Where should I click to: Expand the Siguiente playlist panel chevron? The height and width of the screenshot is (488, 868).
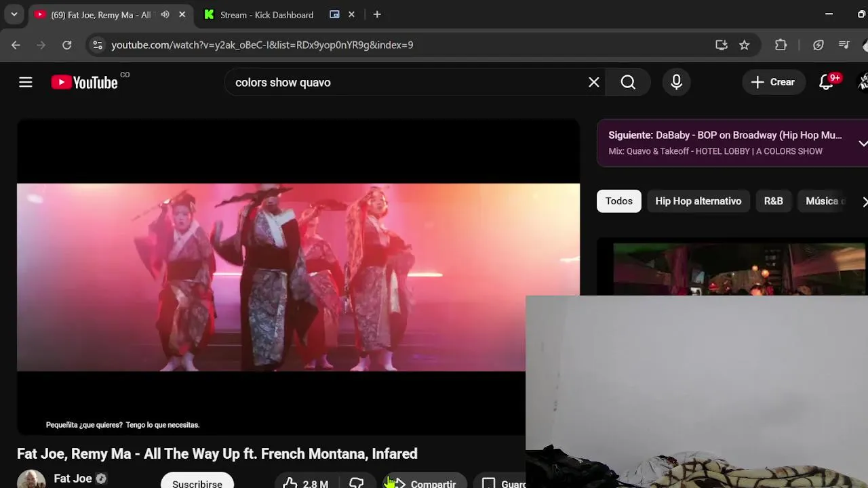[863, 143]
